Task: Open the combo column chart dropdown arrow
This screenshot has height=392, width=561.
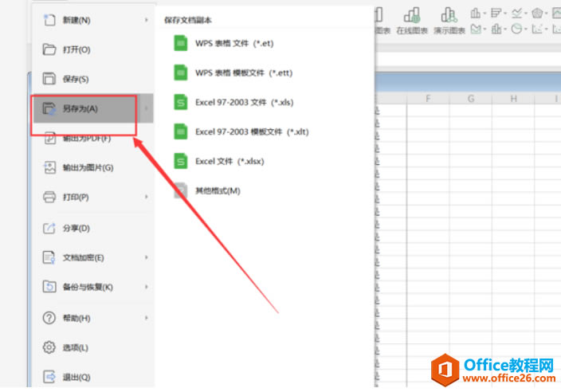Action: click(x=505, y=29)
